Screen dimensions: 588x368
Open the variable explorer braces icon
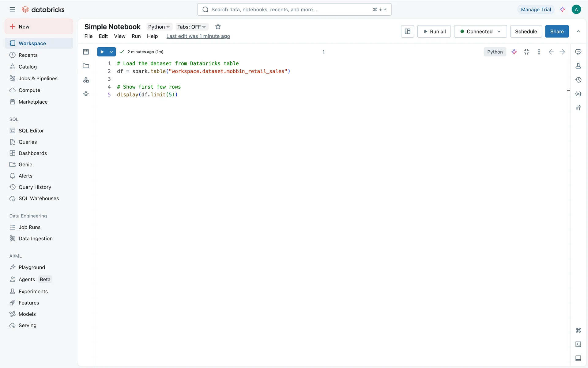tap(578, 94)
